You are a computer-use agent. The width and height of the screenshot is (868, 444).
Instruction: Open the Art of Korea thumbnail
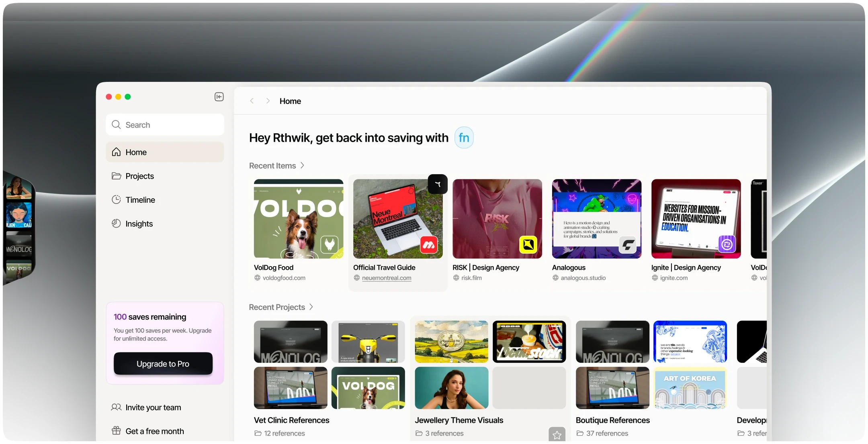coord(690,388)
